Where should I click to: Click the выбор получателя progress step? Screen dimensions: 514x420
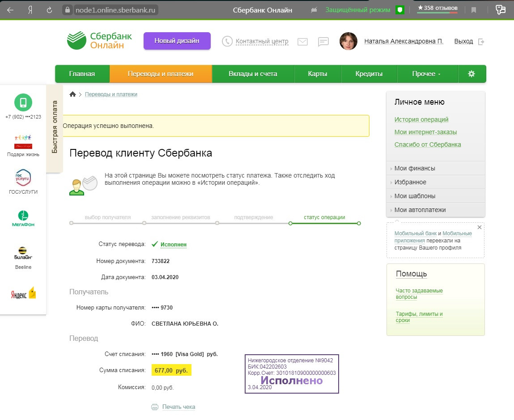107,217
